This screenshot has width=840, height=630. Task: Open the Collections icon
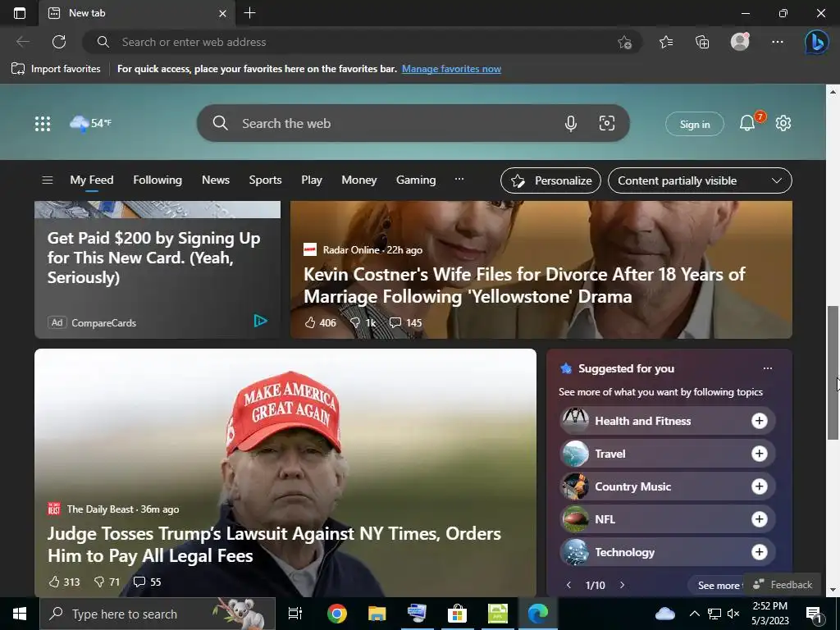(702, 42)
